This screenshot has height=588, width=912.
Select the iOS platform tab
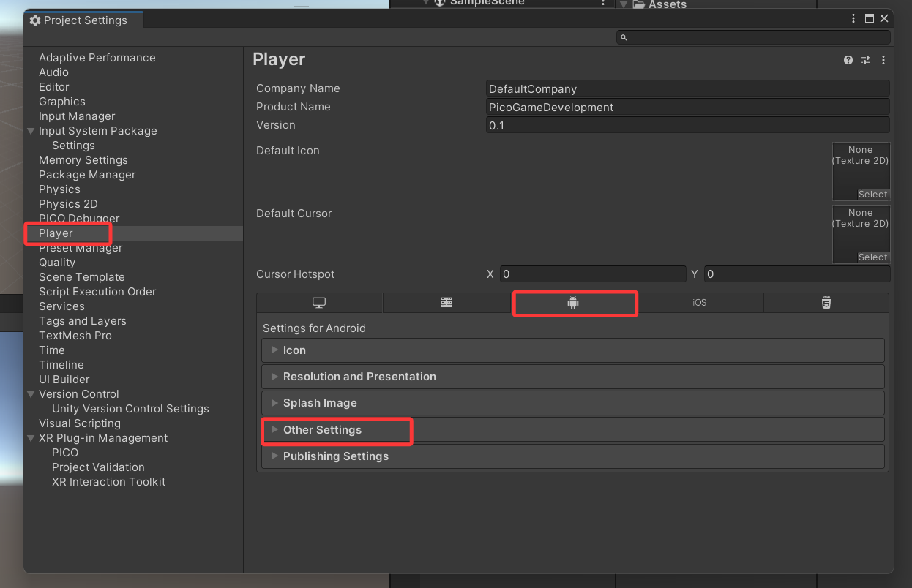pos(700,303)
